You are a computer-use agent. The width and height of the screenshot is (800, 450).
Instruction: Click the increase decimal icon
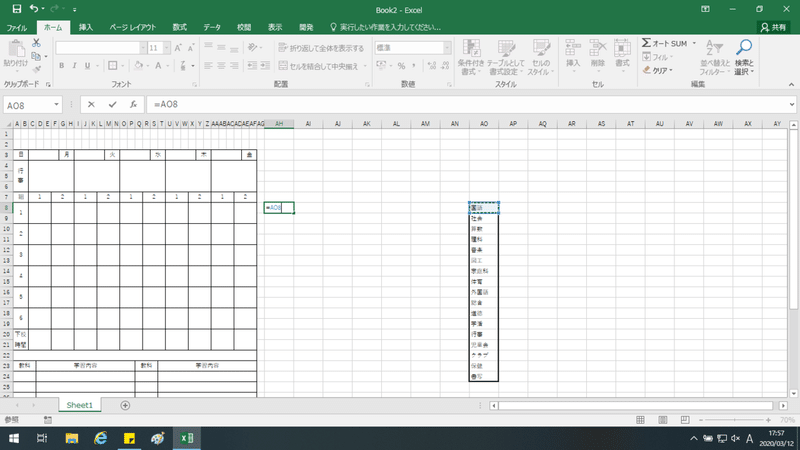(x=432, y=66)
